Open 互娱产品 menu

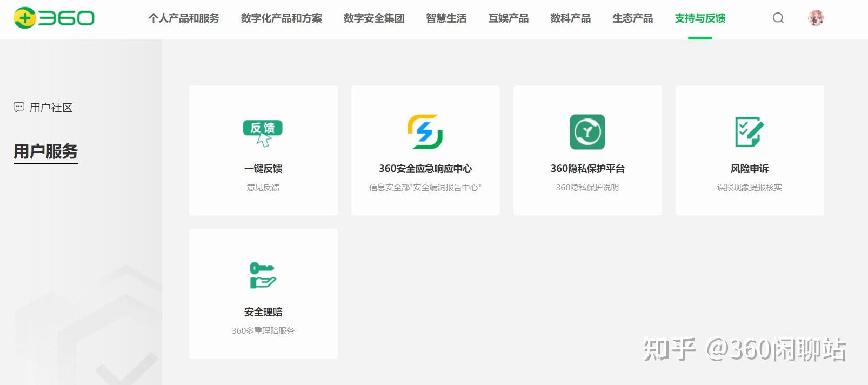coord(508,18)
